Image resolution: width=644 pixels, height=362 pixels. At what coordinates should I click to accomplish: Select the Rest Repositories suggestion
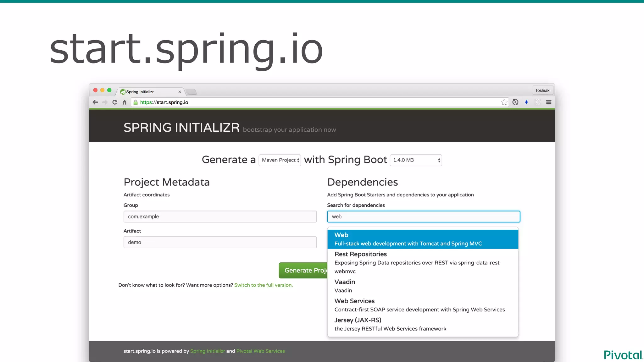click(423, 263)
